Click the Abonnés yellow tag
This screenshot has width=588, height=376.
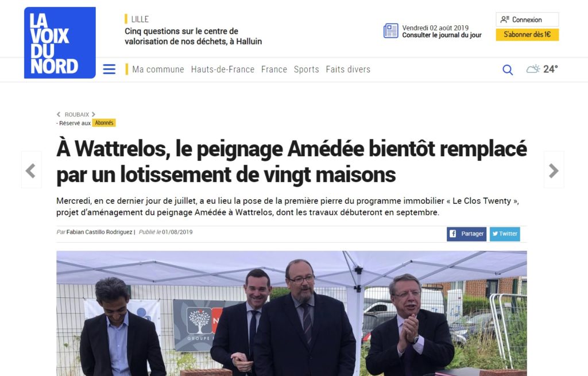(x=105, y=123)
